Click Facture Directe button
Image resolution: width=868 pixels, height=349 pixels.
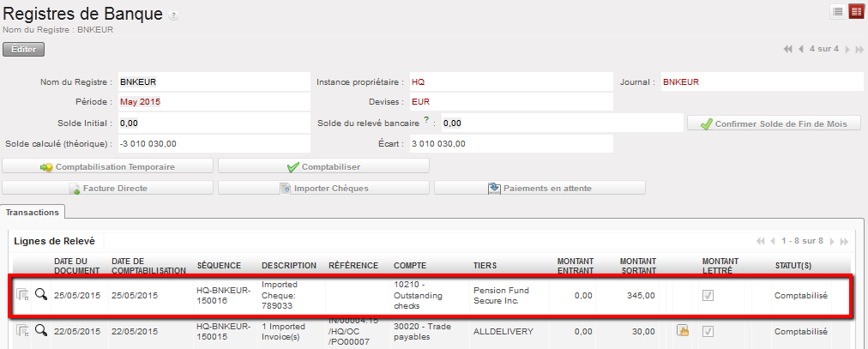108,188
